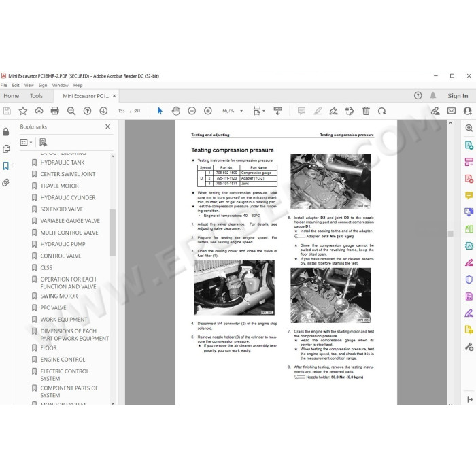The width and height of the screenshot is (476, 476).
Task: Open the ELECTRIC CONTROL SYSTEM bookmark
Action: (x=65, y=375)
